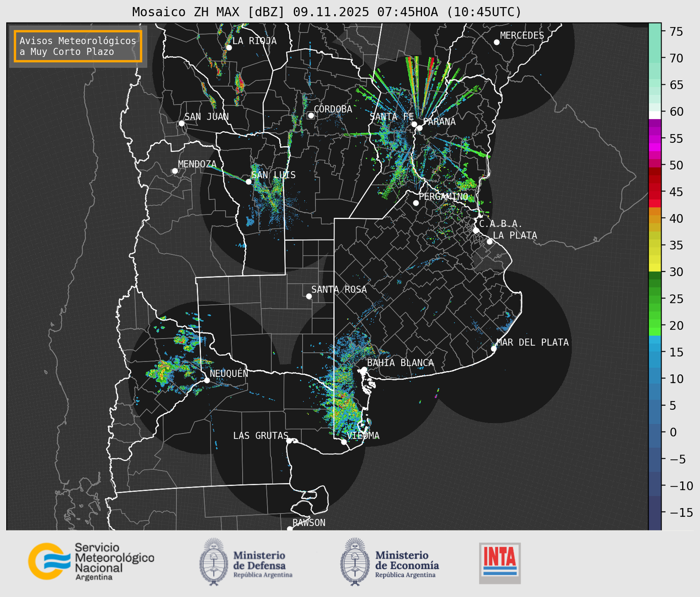The width and height of the screenshot is (700, 597).
Task: Click the magenta 55 dBZ color band
Action: point(654,139)
